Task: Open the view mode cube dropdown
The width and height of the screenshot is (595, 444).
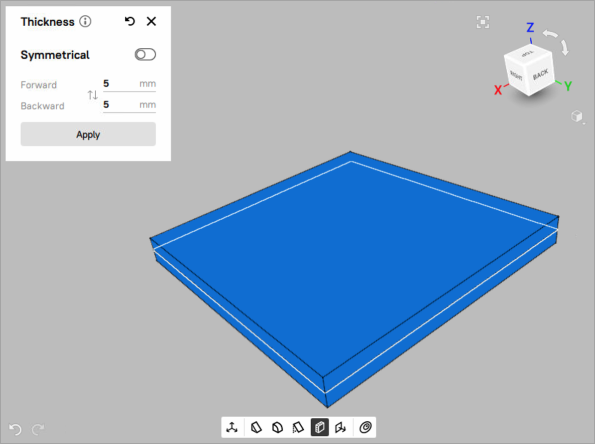Action: coord(577,116)
